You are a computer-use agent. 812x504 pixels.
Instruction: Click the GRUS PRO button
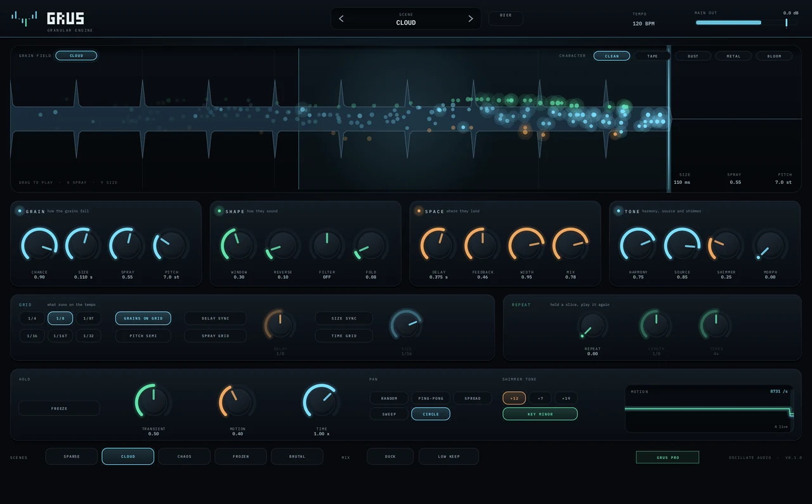pyautogui.click(x=667, y=457)
